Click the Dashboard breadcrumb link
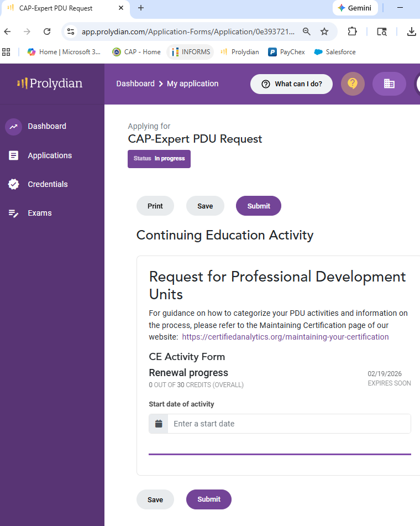This screenshot has width=420, height=526. click(x=135, y=84)
